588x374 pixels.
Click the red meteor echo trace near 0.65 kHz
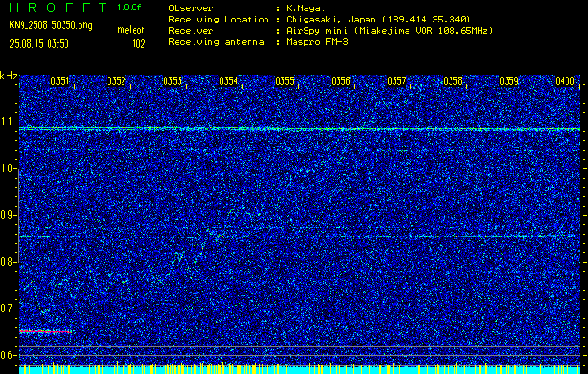(x=45, y=331)
